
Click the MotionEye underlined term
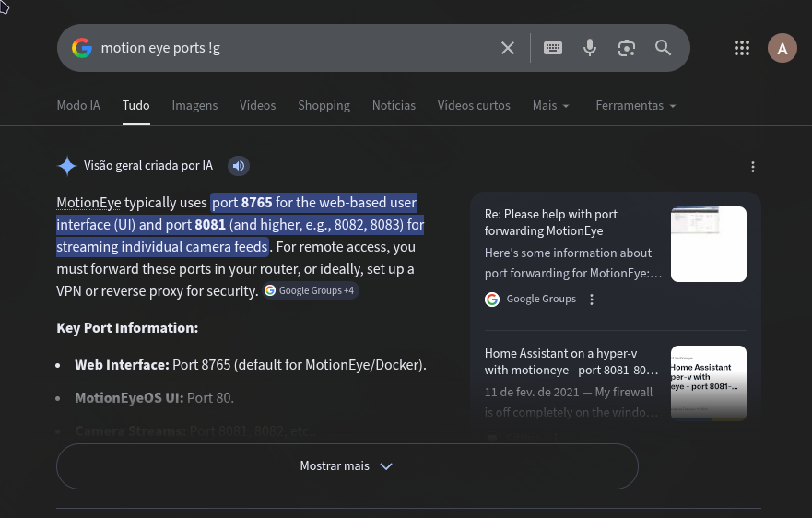pyautogui.click(x=88, y=203)
